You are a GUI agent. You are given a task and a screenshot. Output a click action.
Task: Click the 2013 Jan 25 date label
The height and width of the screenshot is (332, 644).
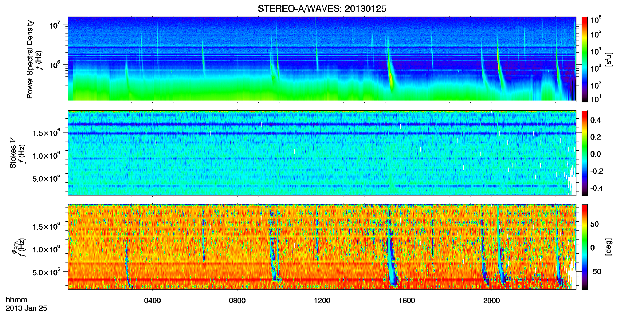[26, 308]
